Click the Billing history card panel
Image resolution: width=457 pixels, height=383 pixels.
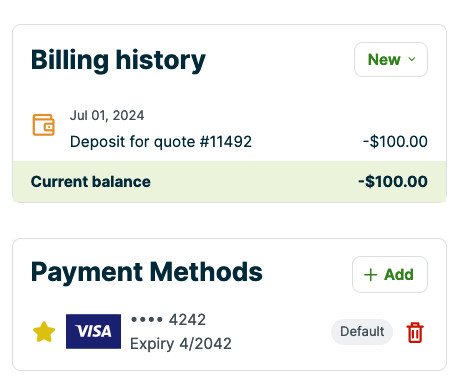[x=229, y=113]
